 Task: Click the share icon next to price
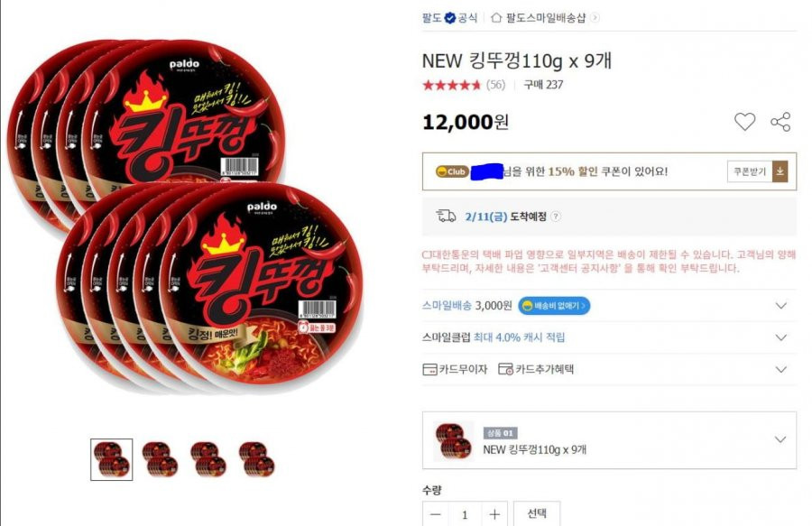point(780,122)
